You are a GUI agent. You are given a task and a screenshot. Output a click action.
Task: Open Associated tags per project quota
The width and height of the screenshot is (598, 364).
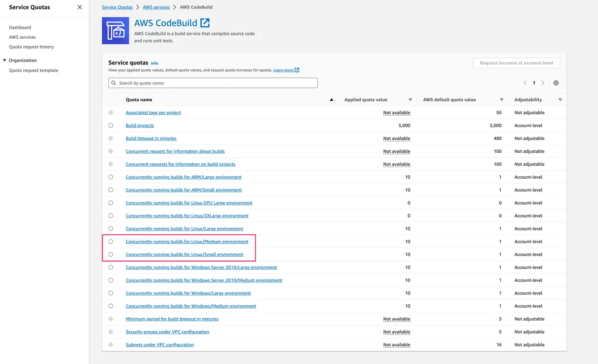pos(153,113)
